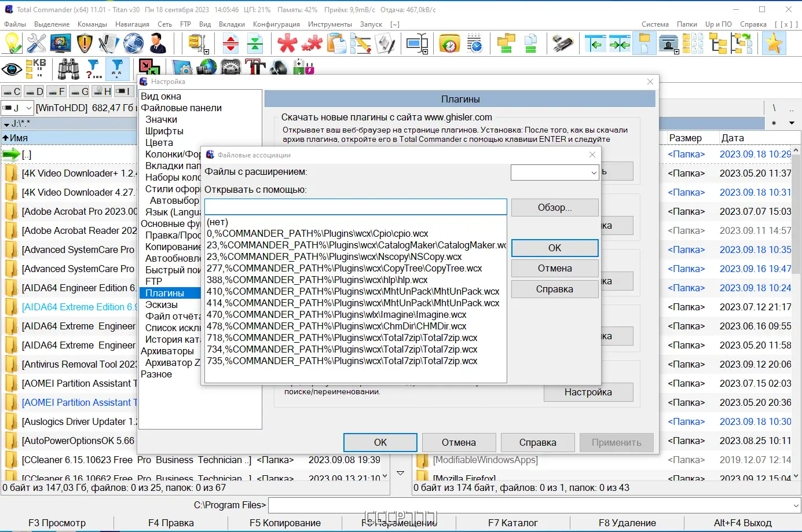This screenshot has width=802, height=532.
Task: Click the light bulb with checkmark icon
Action: click(x=13, y=43)
